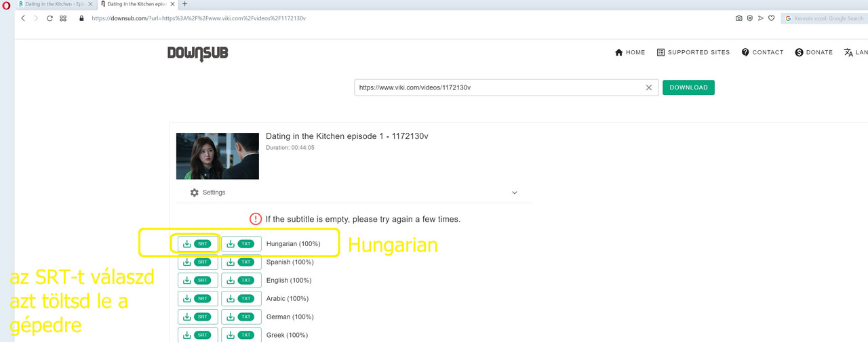Download German subtitle as SRT
868x364 pixels.
[x=198, y=317]
